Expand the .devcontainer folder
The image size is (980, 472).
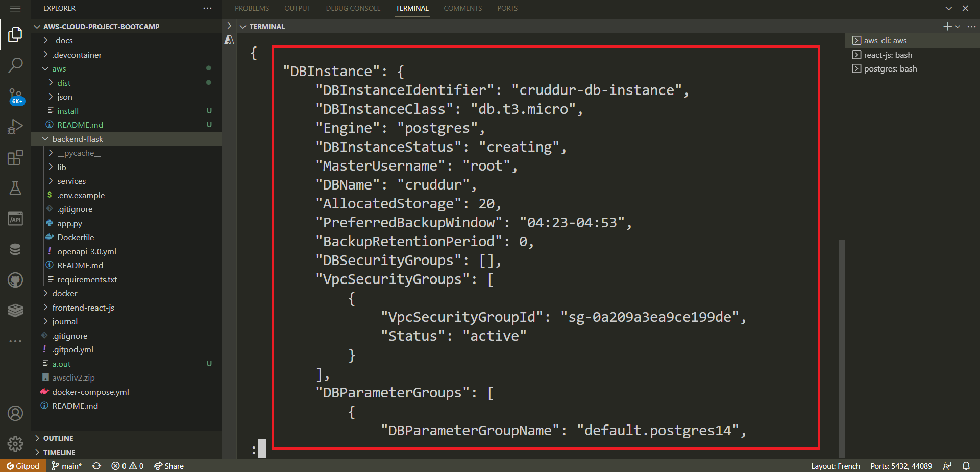127,55
